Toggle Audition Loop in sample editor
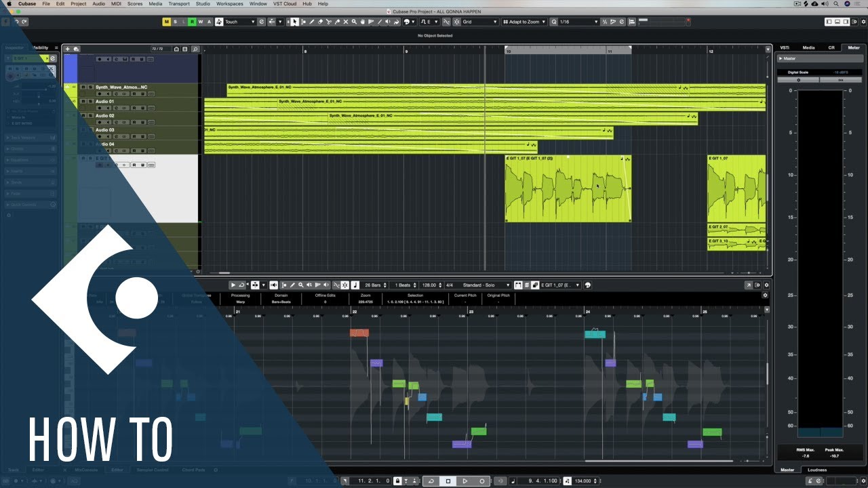868x488 pixels. (x=241, y=285)
